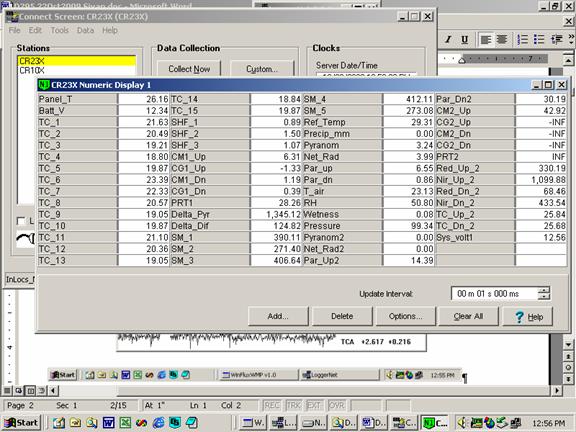Select the Delta_Pyr value 1,345.12
This screenshot has width=576, height=432.
tap(276, 214)
